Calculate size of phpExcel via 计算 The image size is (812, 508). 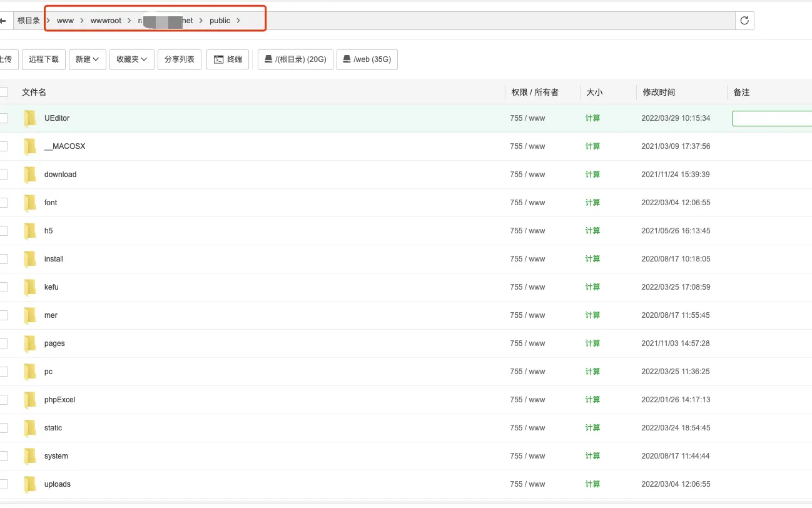tap(592, 400)
